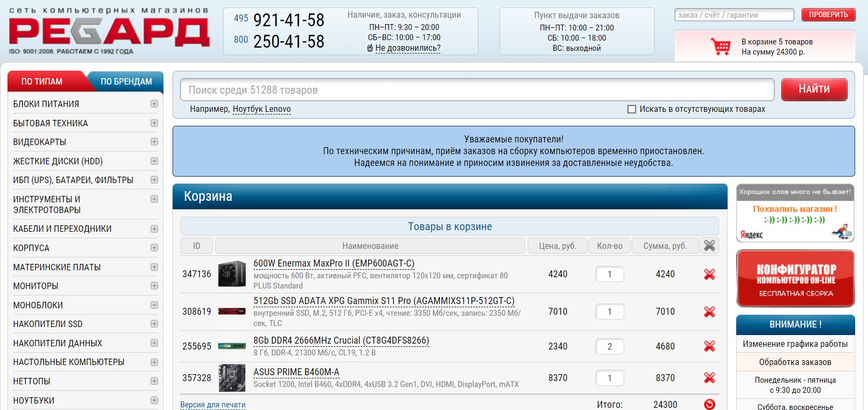This screenshot has height=410, width=868.
Task: Open the НАКОПИТЕЛИ SSD category link
Action: coord(48,324)
